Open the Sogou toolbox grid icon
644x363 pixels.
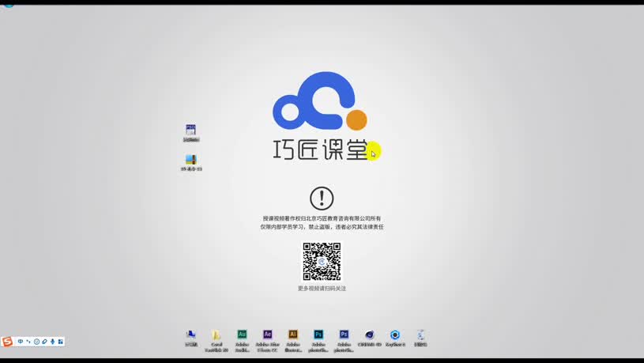tap(60, 341)
